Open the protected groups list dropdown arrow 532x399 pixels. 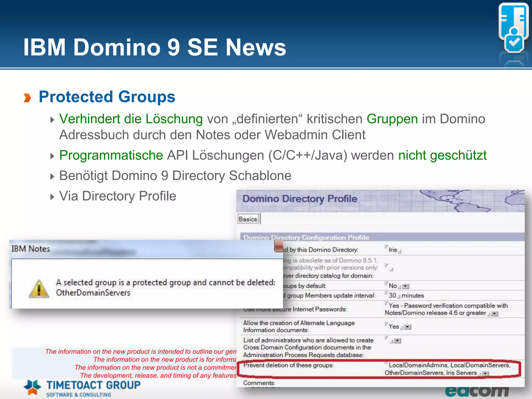(x=485, y=374)
